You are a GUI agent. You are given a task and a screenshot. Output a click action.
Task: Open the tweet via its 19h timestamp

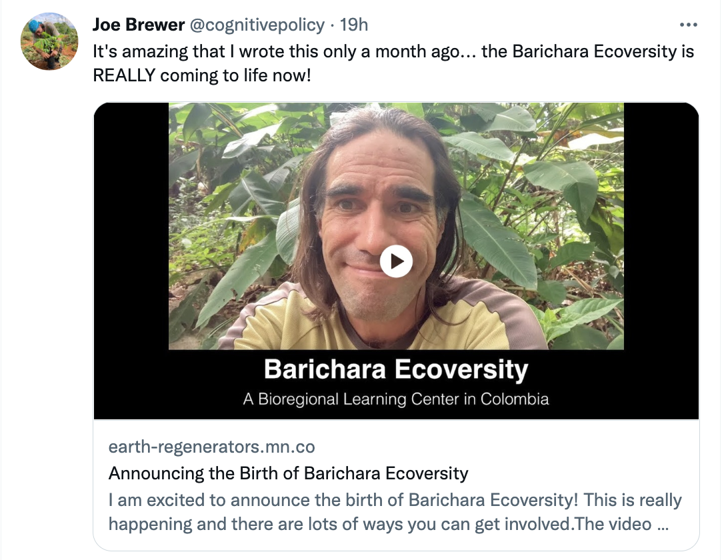click(x=354, y=25)
